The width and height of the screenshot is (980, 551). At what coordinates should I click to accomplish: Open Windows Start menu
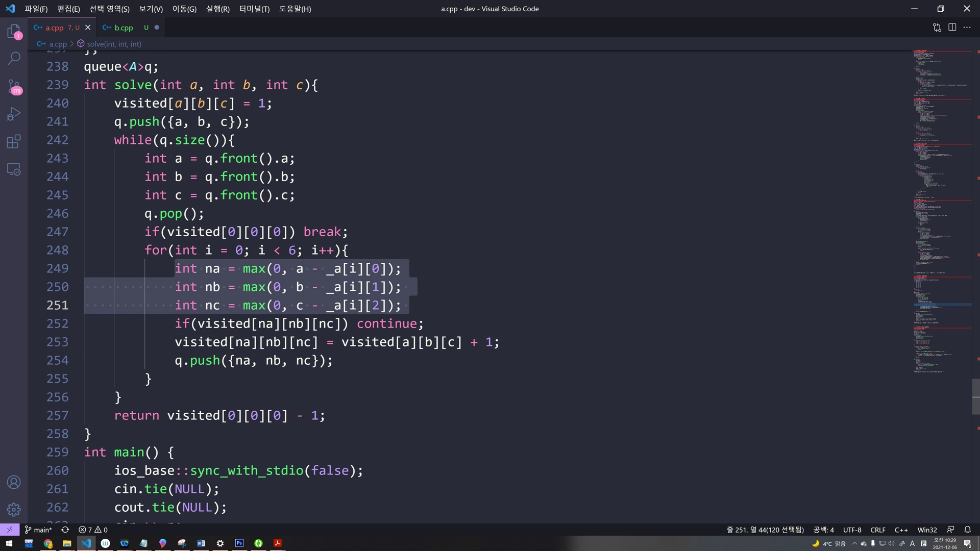point(9,543)
